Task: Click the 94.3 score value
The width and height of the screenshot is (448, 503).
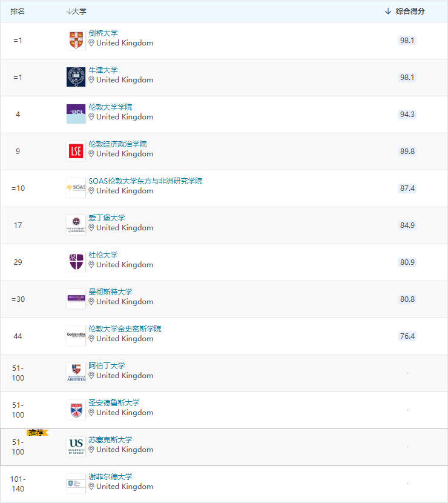Action: (x=407, y=114)
